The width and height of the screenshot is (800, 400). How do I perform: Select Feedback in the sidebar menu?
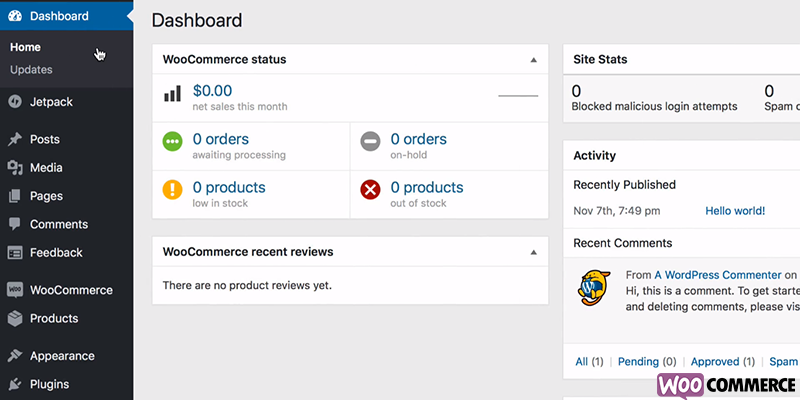coord(56,253)
